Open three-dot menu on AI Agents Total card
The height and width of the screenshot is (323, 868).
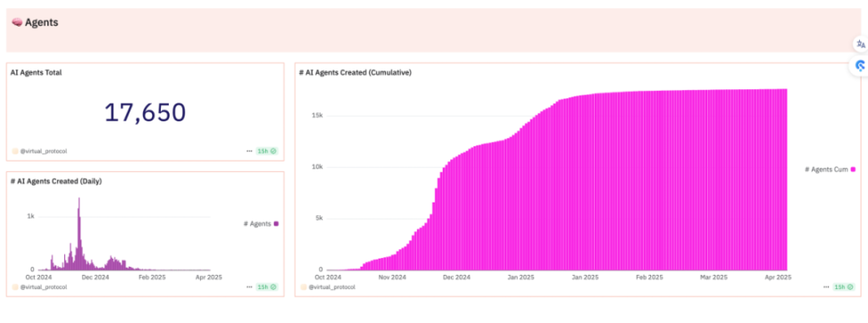[x=250, y=151]
